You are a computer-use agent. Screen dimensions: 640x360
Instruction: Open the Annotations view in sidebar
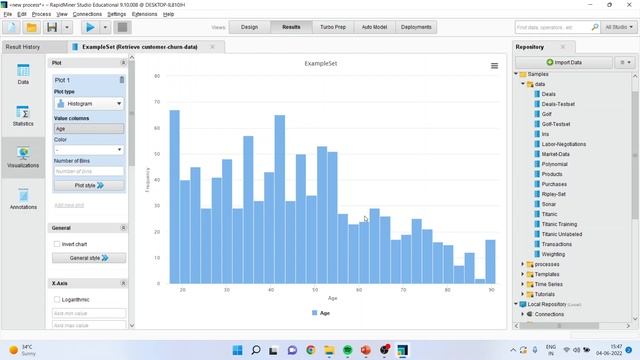pos(23,199)
